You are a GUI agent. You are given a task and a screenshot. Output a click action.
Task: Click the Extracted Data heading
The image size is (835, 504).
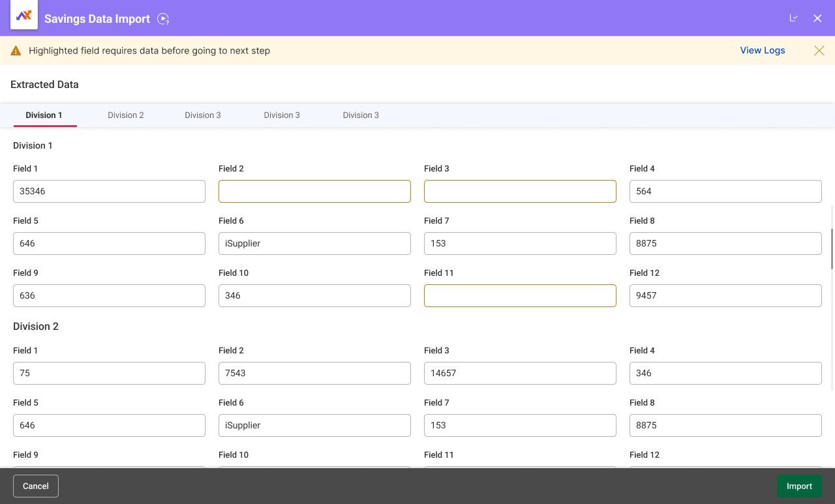pyautogui.click(x=44, y=84)
